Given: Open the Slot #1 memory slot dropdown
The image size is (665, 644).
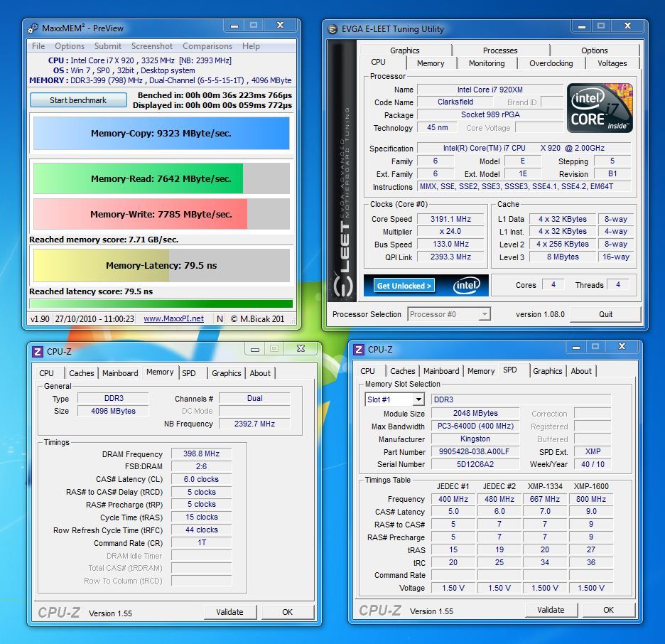Looking at the screenshot, I should click(418, 399).
